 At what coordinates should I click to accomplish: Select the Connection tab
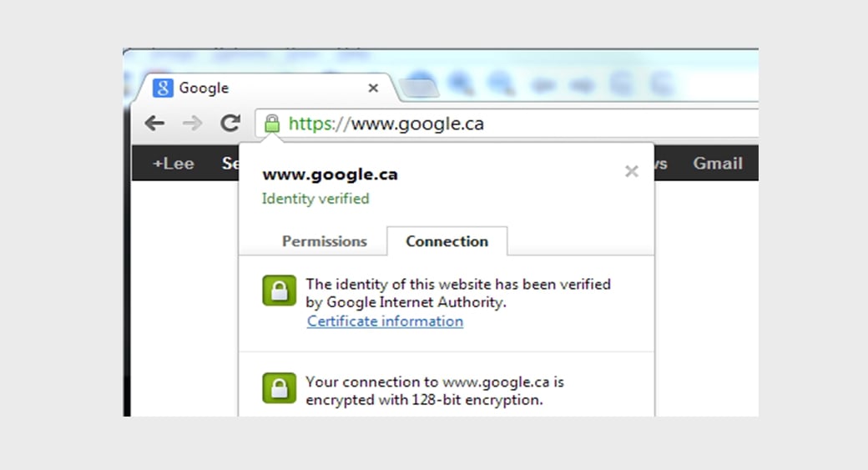coord(447,241)
